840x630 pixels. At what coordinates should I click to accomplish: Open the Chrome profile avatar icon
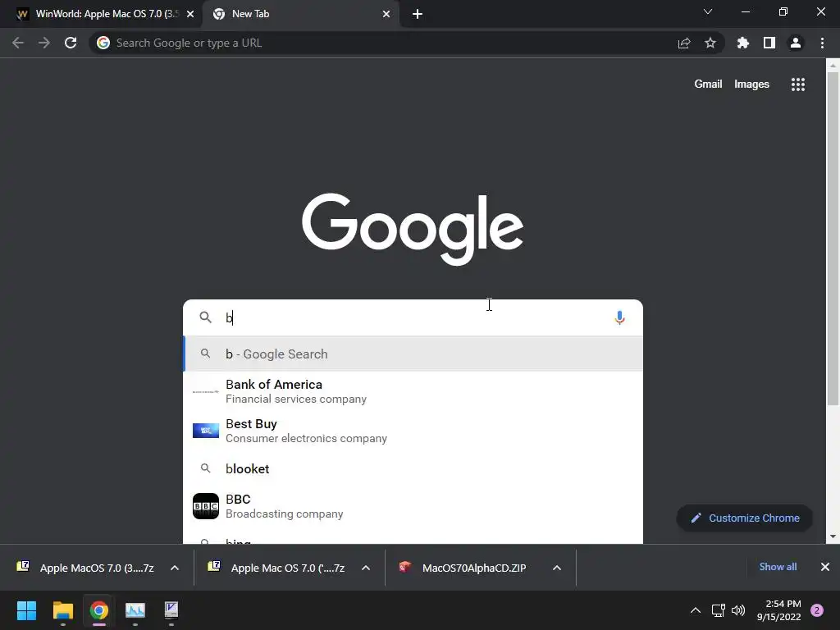pos(796,43)
